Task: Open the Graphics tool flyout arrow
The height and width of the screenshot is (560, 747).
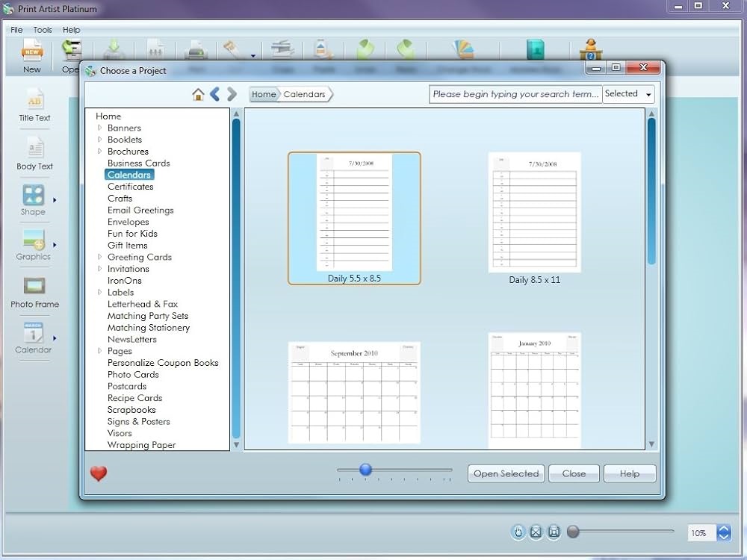Action: point(55,245)
